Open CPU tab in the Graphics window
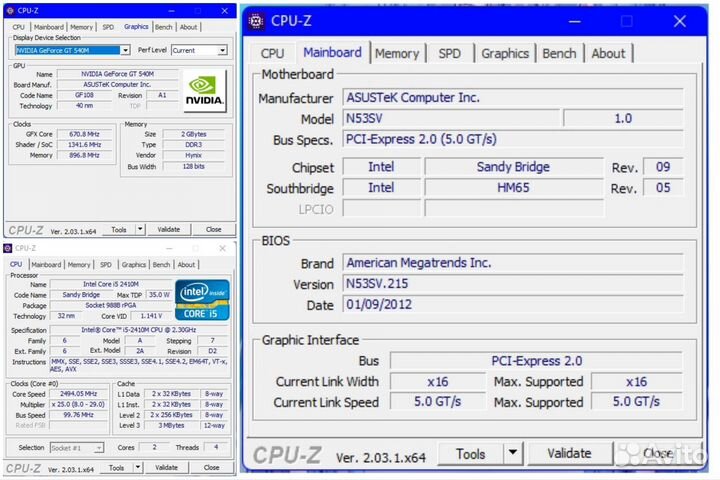This screenshot has height=480, width=720. pyautogui.click(x=19, y=27)
